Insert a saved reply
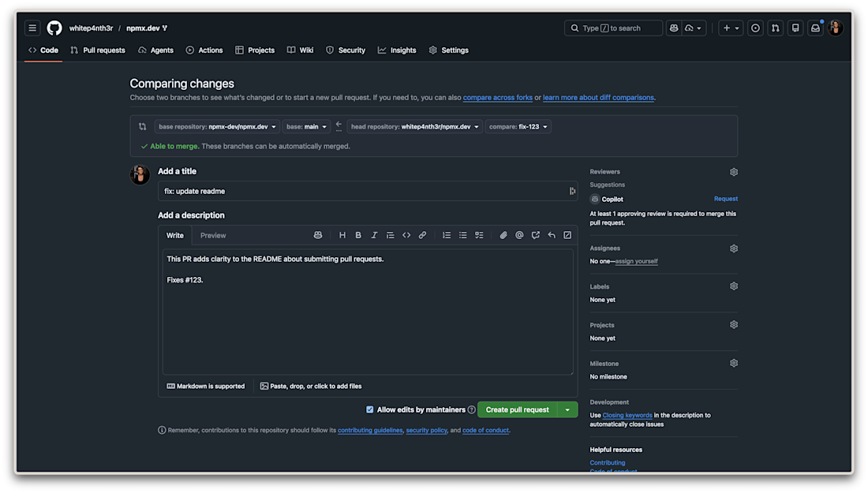 pyautogui.click(x=552, y=235)
